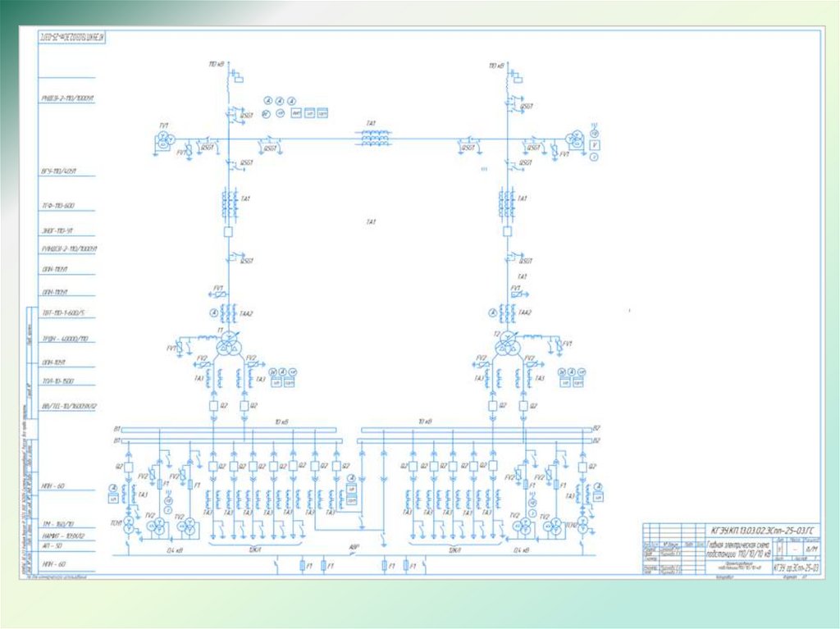Click the square circuit breaker below the right TA1

coord(507,231)
